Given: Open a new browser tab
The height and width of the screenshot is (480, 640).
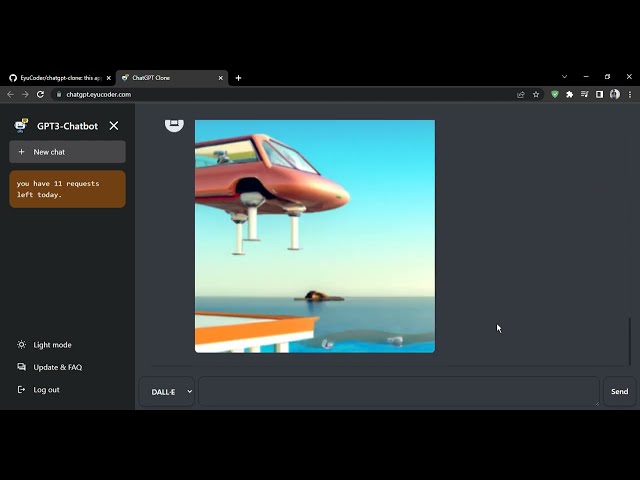Looking at the screenshot, I should coord(238,78).
